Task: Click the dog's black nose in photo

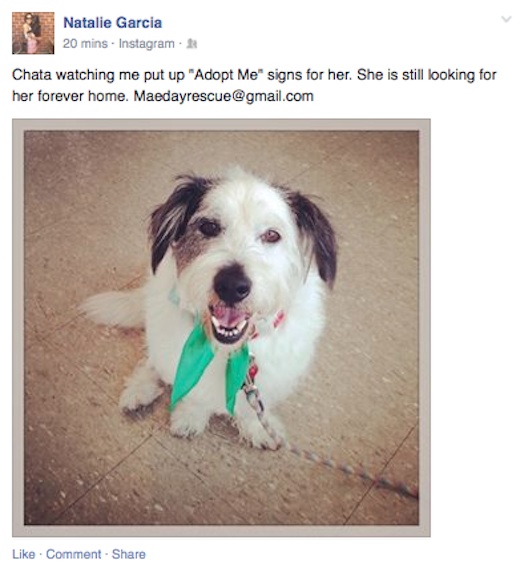Action: (232, 285)
